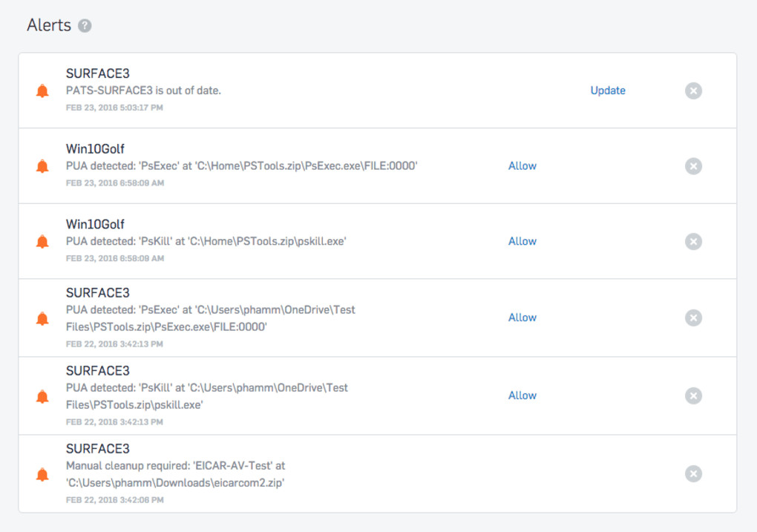Dismiss the SURFACE3 PsKill PUA alert

pos(693,395)
